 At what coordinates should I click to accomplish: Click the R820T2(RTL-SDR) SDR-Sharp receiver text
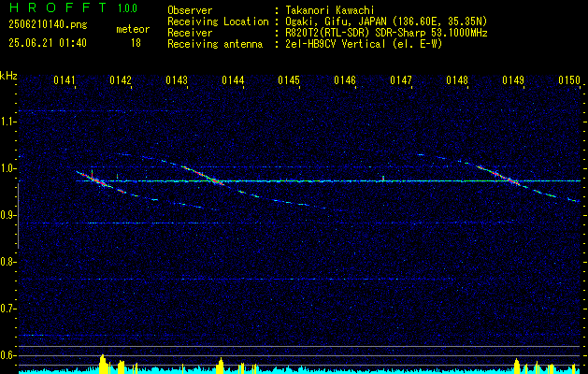tap(385, 33)
